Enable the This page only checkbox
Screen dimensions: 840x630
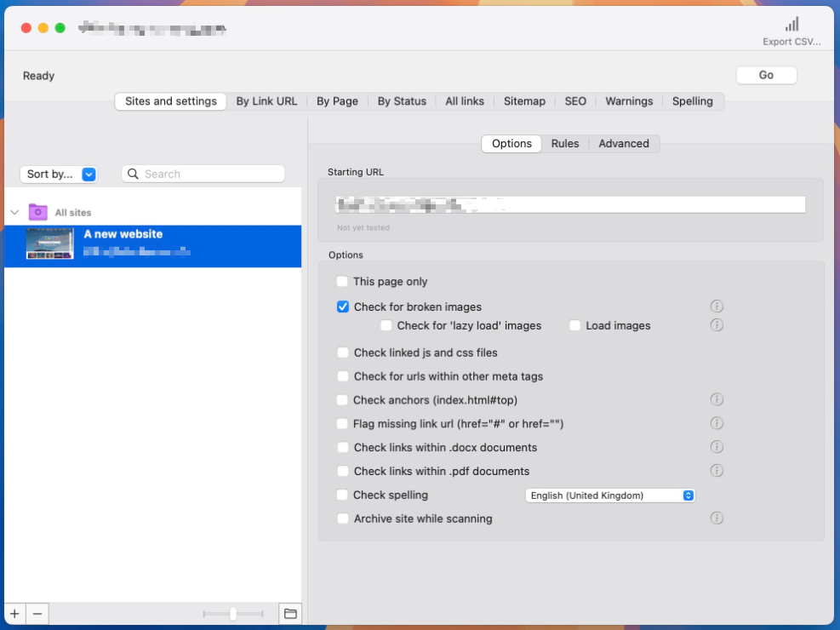point(342,282)
